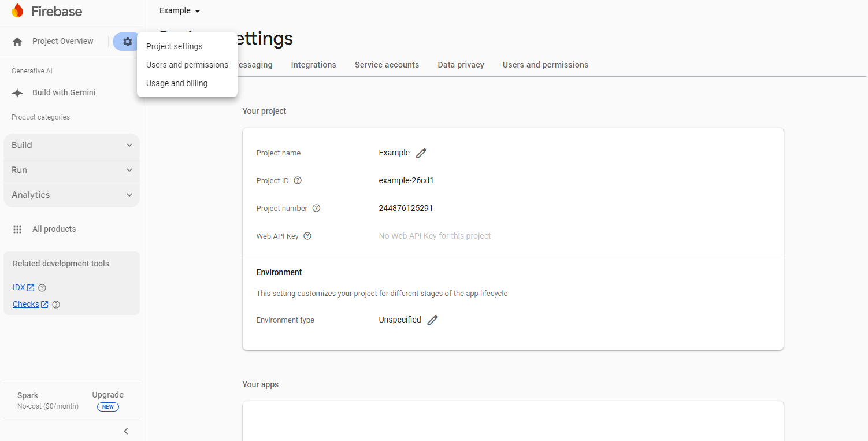Click help icon next to Web API Key

[307, 236]
